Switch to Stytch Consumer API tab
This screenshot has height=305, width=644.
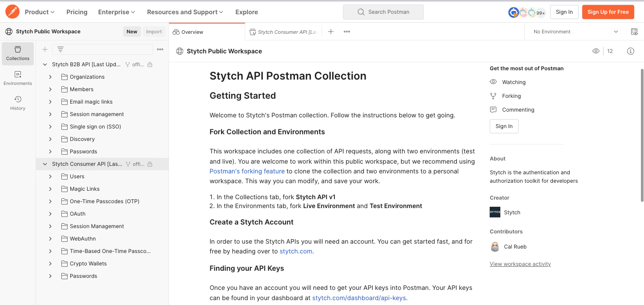[x=283, y=32]
